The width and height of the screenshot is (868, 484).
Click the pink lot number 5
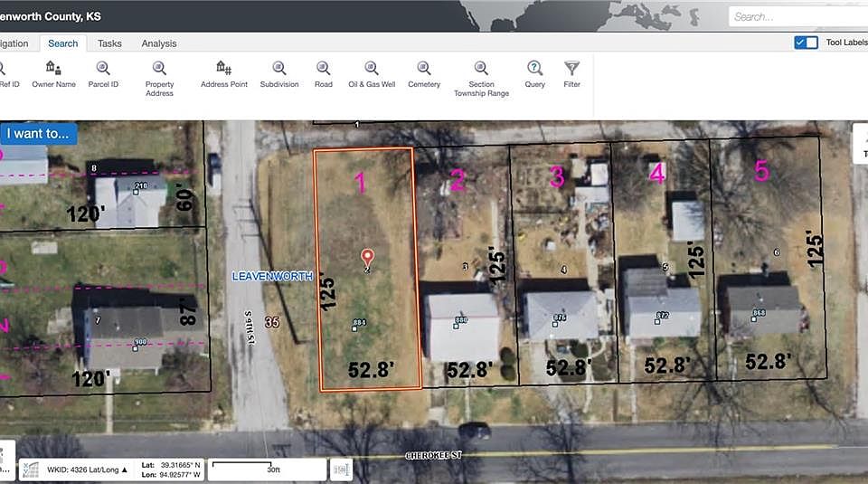tap(761, 170)
